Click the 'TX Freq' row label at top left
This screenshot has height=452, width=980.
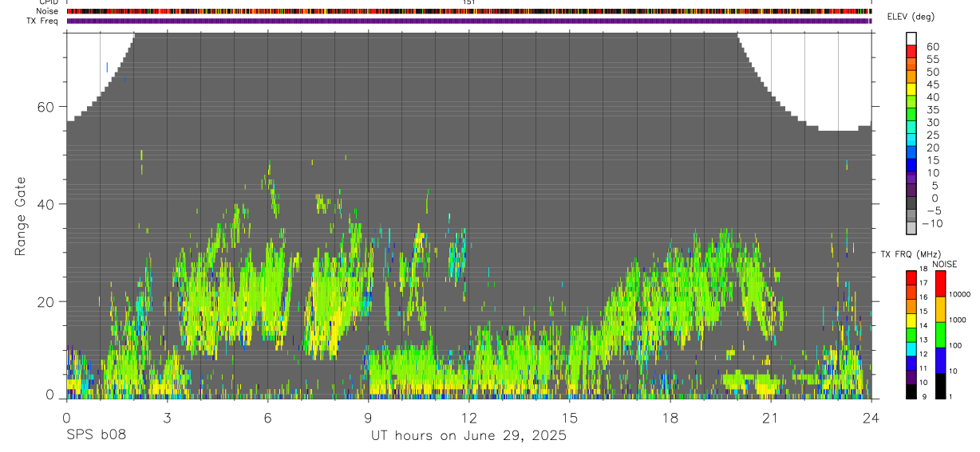coord(44,21)
